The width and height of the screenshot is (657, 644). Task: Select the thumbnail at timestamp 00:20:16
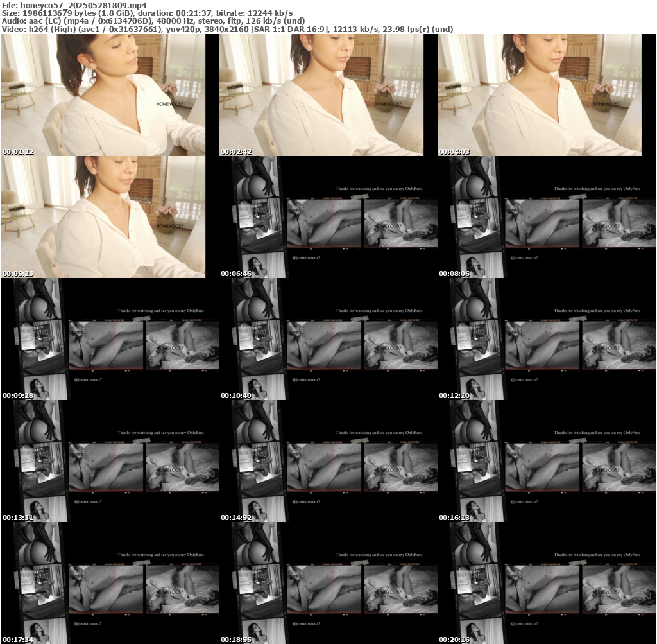[x=547, y=583]
